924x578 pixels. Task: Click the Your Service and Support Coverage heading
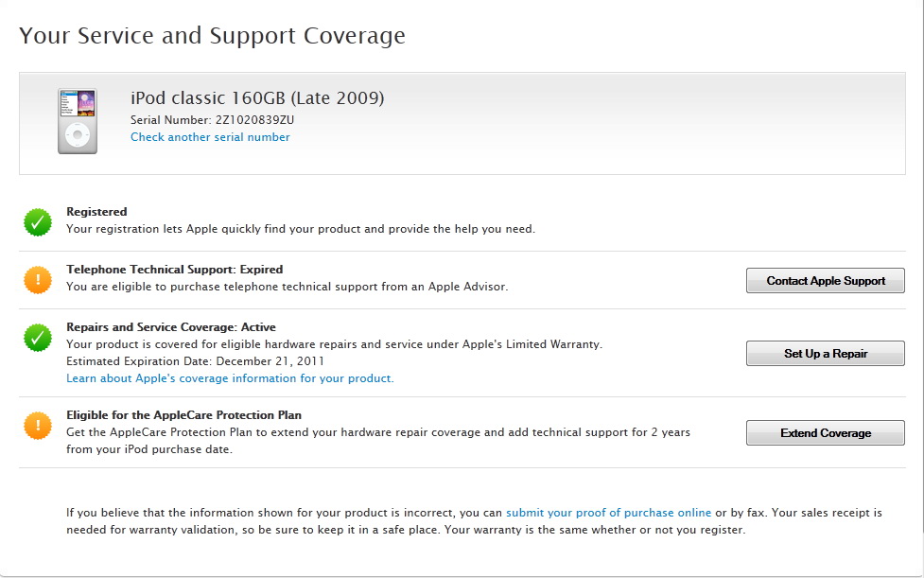pos(212,36)
